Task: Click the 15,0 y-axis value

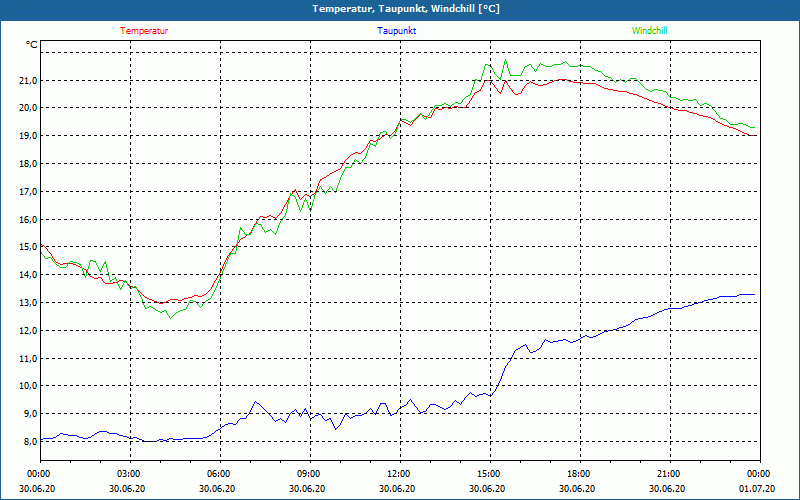Action: coord(29,247)
